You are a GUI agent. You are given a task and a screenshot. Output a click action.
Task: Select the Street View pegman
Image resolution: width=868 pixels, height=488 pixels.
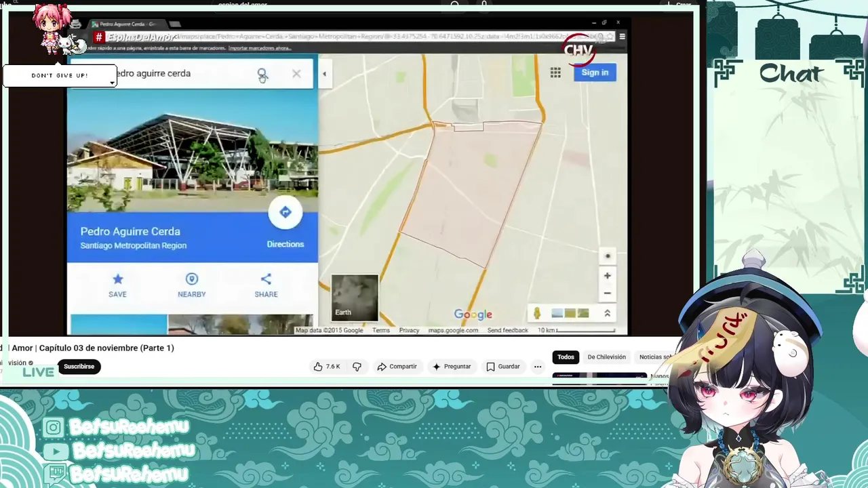pyautogui.click(x=537, y=313)
